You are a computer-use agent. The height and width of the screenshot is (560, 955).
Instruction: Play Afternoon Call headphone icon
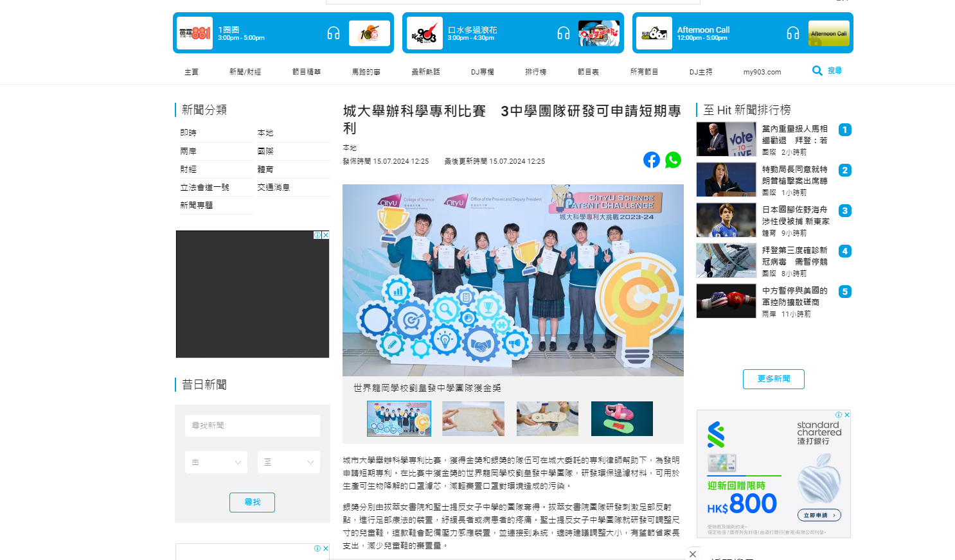793,33
